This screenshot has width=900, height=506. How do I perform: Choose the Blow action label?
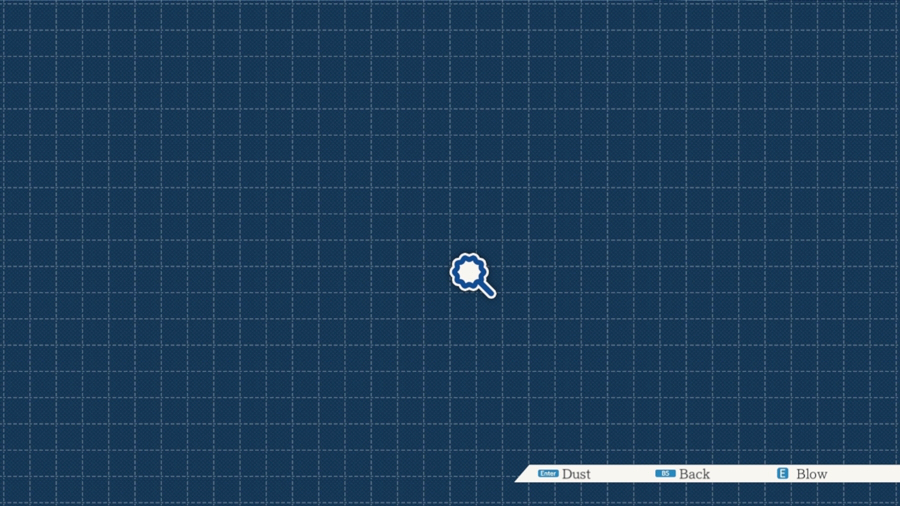point(812,474)
